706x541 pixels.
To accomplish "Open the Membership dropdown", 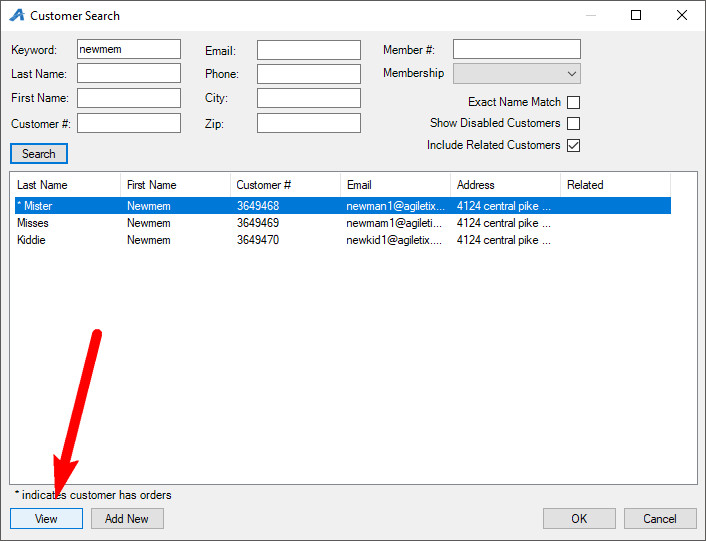I will tap(516, 74).
